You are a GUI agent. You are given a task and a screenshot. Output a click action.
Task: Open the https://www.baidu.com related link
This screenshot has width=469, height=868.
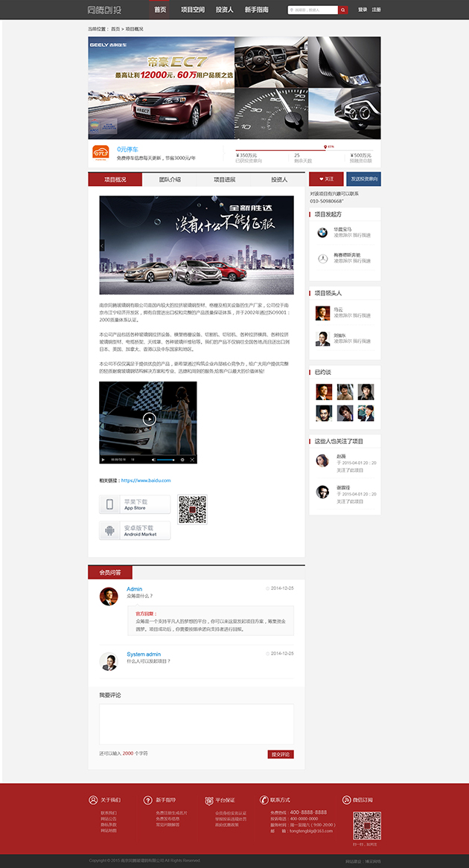pos(146,480)
